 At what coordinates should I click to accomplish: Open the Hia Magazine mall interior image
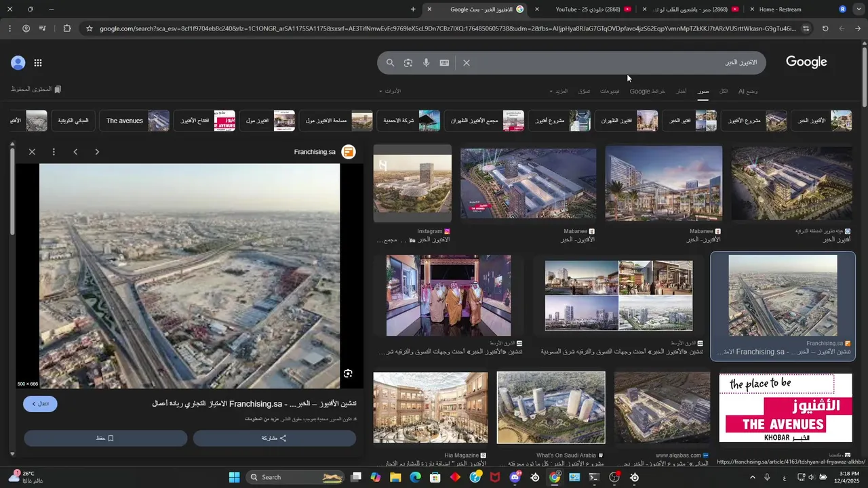pyautogui.click(x=430, y=407)
